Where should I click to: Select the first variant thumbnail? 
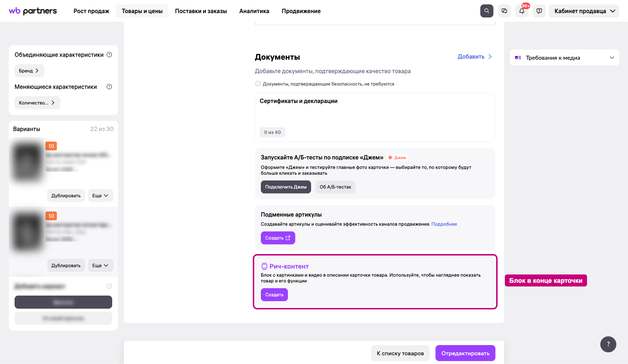[x=28, y=162]
